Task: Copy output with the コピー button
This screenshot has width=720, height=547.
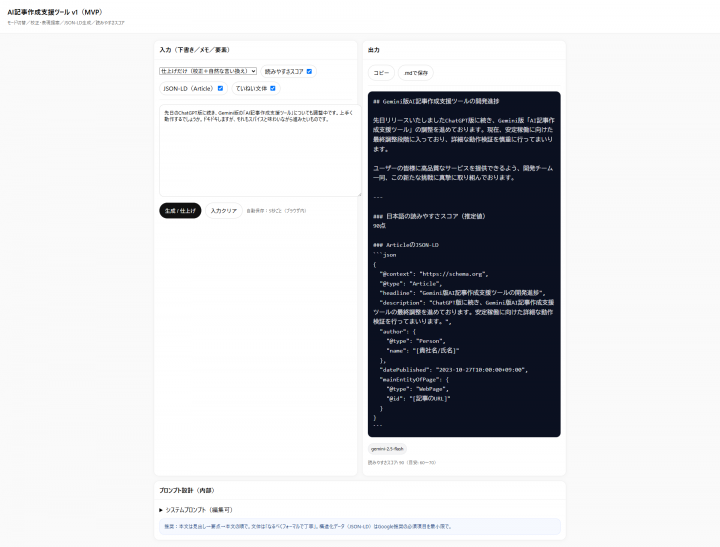Action: coord(382,73)
